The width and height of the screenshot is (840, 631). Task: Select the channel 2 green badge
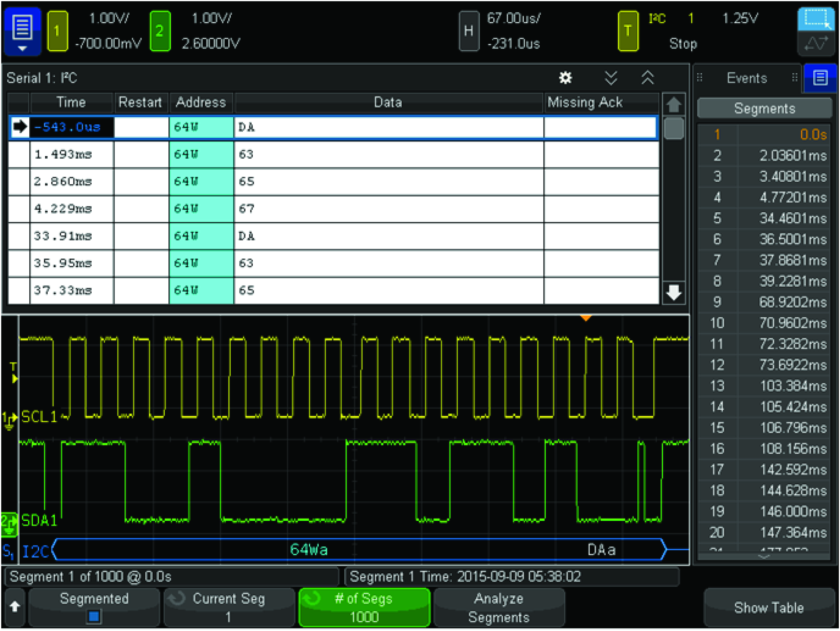click(x=160, y=31)
